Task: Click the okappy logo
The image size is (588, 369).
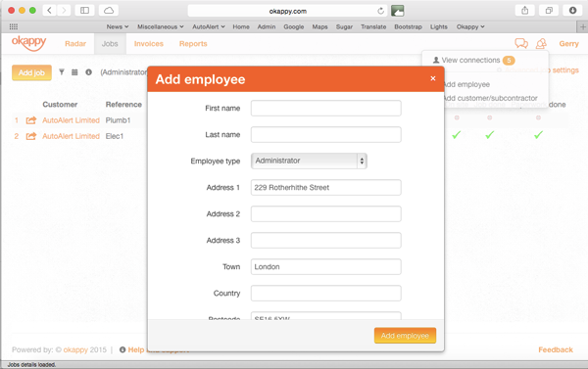Action: click(x=28, y=43)
